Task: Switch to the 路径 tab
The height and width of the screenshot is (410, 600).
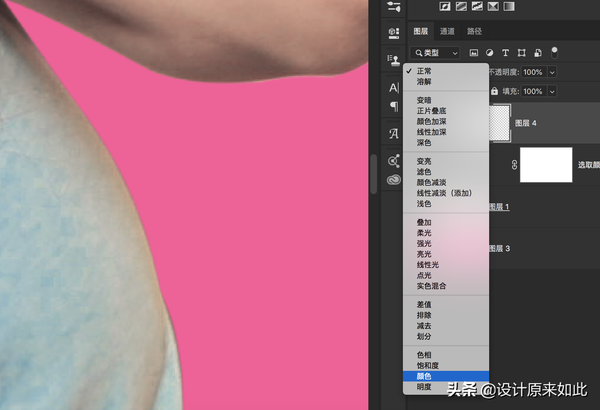Action: tap(474, 31)
